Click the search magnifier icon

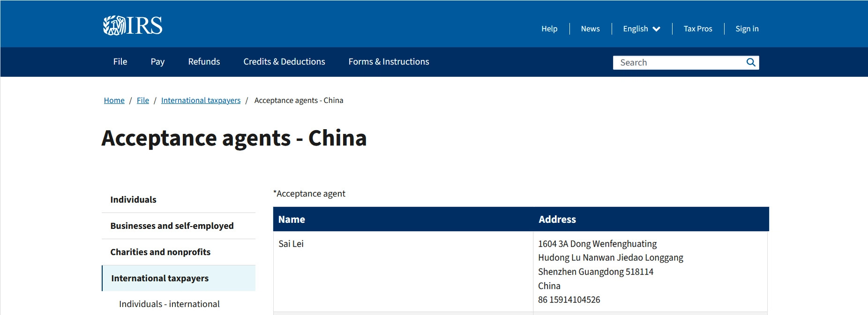pyautogui.click(x=751, y=62)
